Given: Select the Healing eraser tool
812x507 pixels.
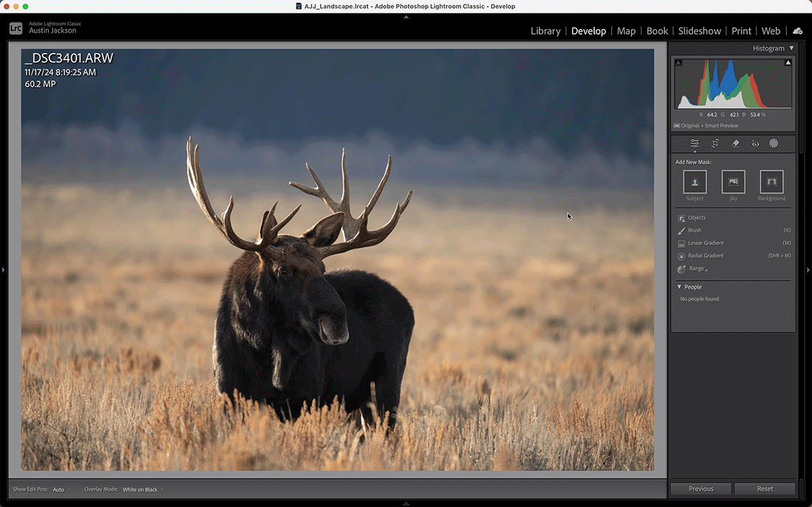Looking at the screenshot, I should (735, 144).
